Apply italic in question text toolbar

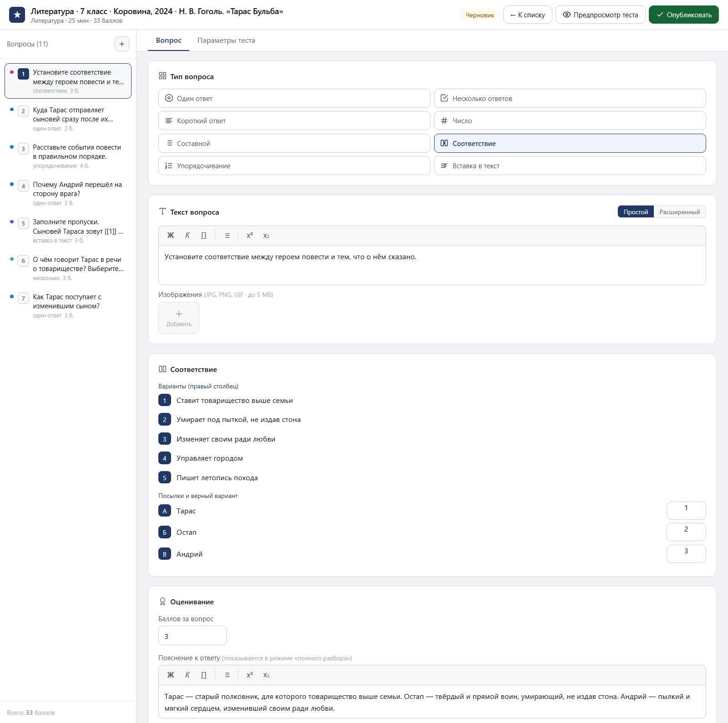(187, 236)
